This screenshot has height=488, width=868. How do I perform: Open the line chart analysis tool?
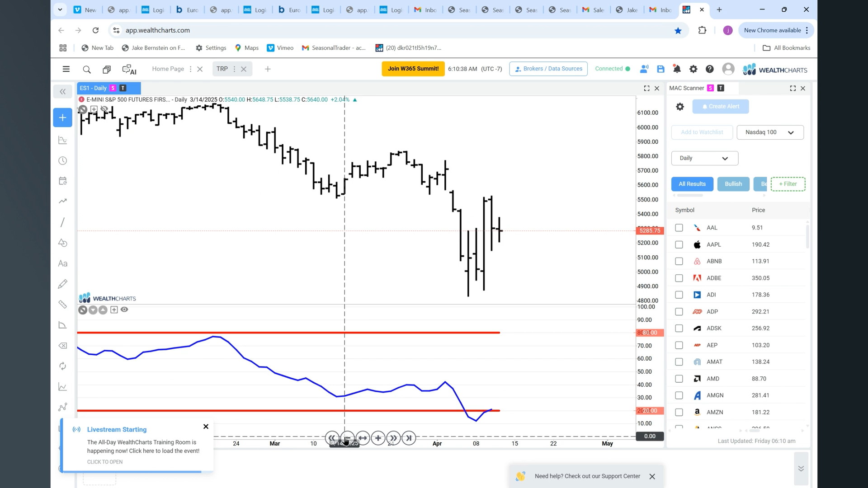[63, 387]
